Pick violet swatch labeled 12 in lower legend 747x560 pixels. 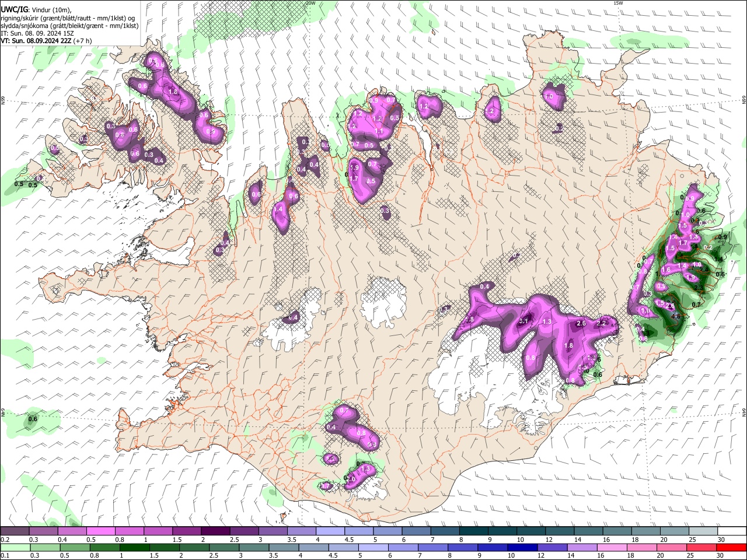pos(552,548)
